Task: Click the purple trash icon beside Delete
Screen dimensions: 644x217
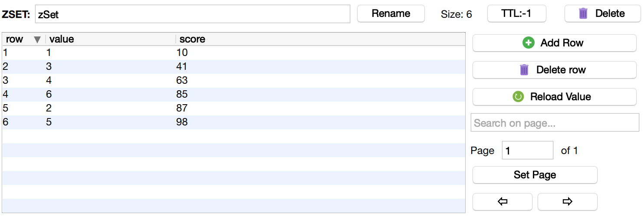Action: 583,13
